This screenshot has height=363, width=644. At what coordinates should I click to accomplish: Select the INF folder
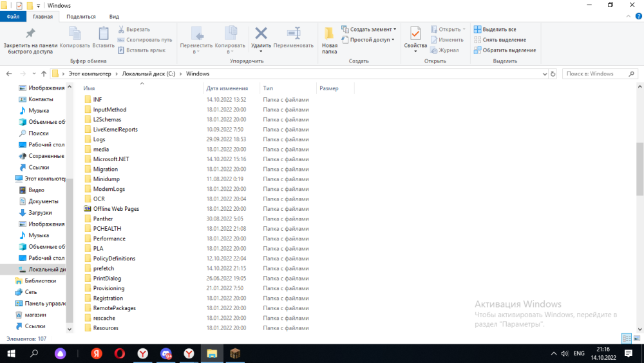[x=97, y=99]
